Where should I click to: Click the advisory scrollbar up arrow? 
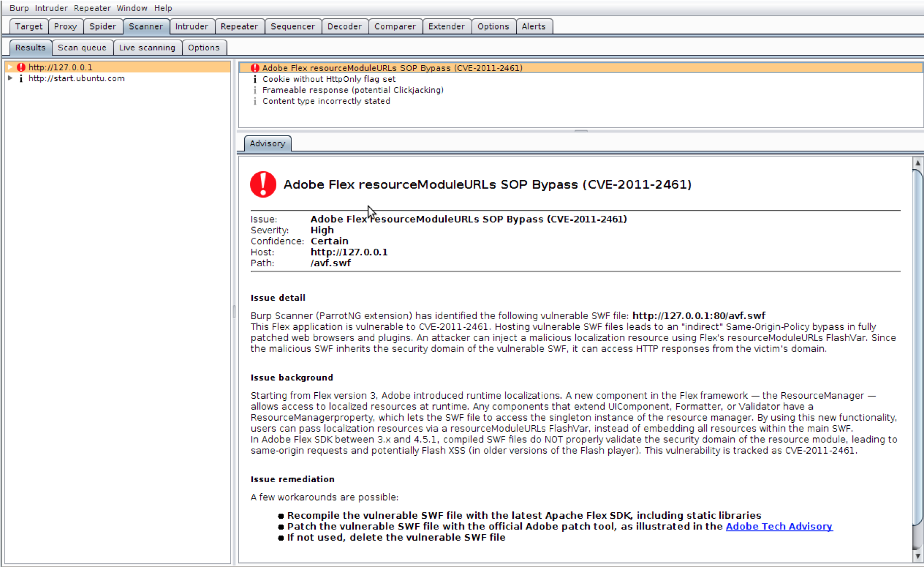(x=917, y=163)
